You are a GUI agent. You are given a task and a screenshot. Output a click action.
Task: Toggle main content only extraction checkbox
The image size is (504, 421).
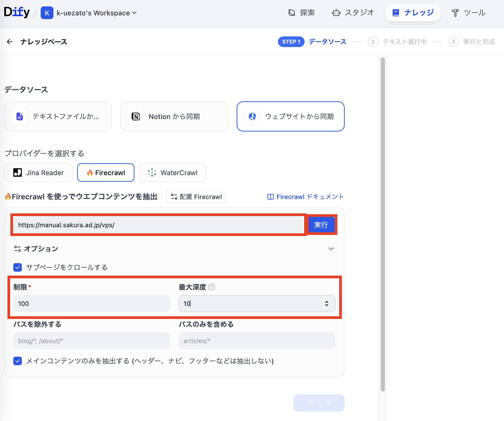[x=18, y=361]
